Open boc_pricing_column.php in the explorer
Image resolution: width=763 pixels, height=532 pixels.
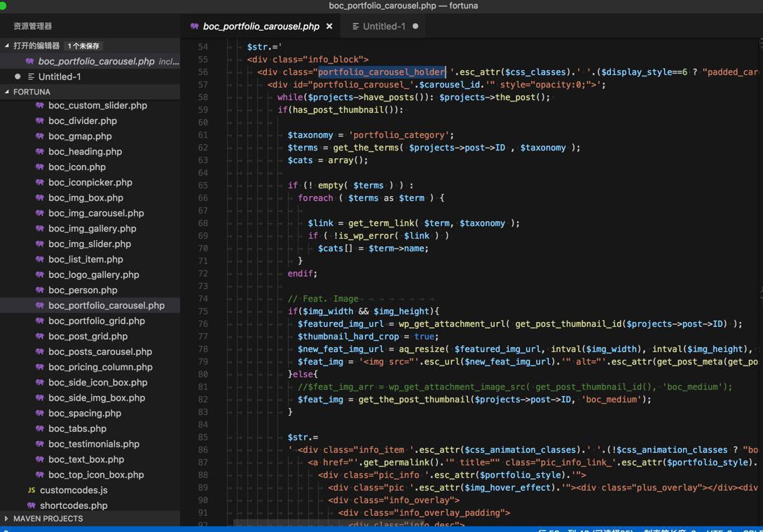click(100, 367)
